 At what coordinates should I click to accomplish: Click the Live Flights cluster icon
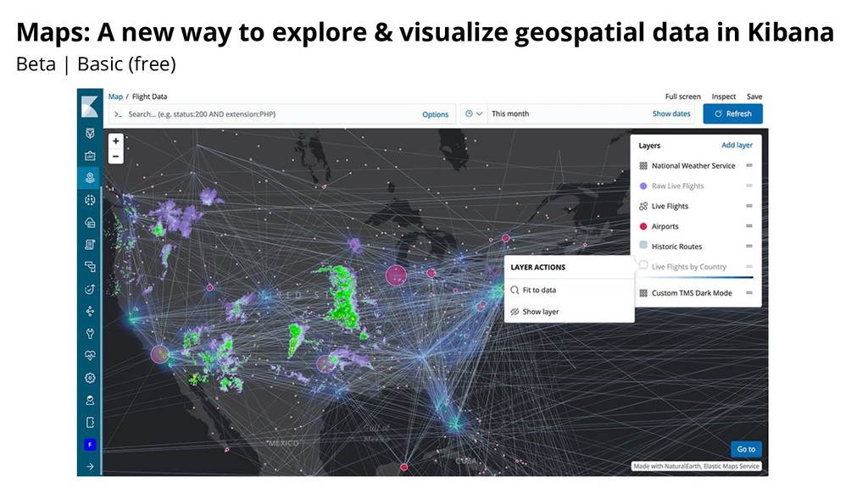click(x=643, y=207)
